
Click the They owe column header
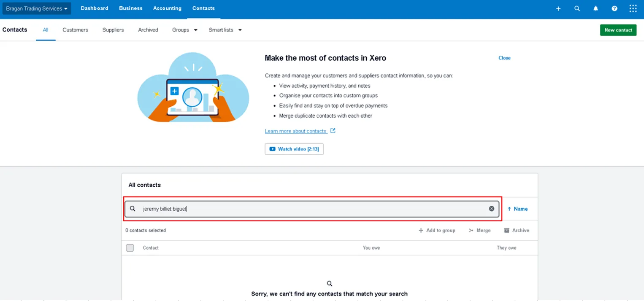click(506, 248)
